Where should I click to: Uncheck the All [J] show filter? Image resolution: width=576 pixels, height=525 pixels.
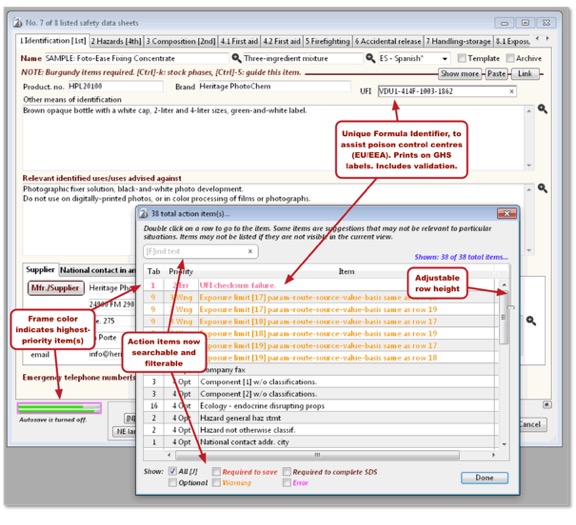pyautogui.click(x=172, y=471)
